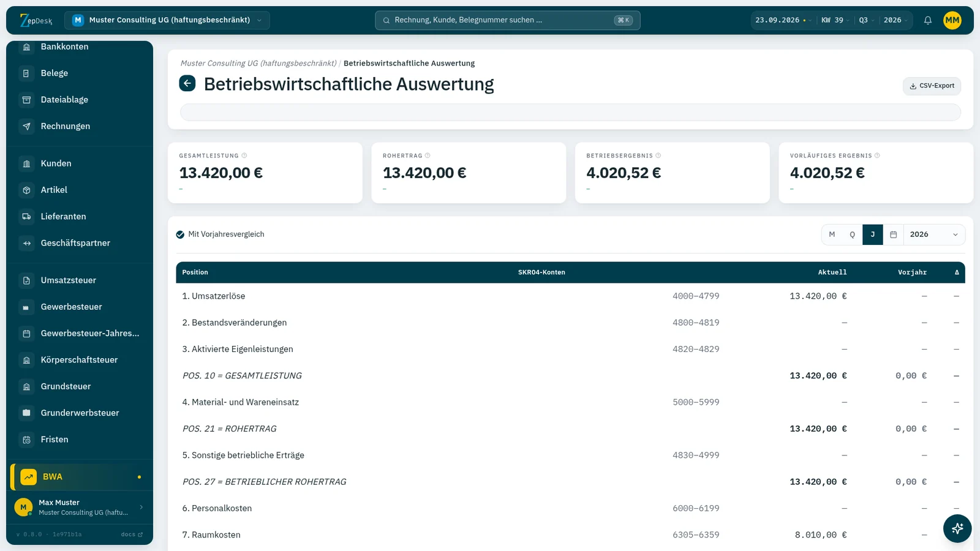
Task: Click the Dateiablage archive icon
Action: (26, 100)
